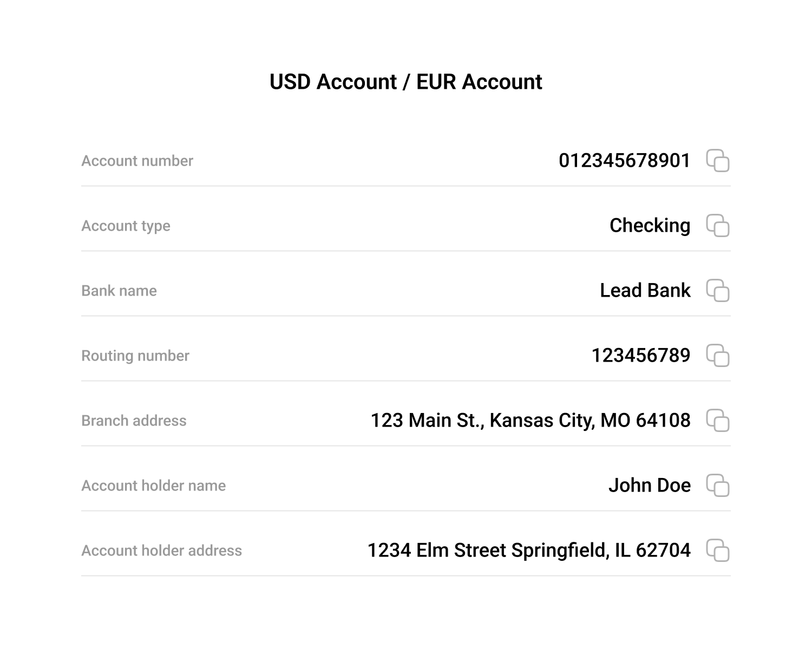Copy the Account holder address value
The height and width of the screenshot is (648, 812).
tap(719, 551)
